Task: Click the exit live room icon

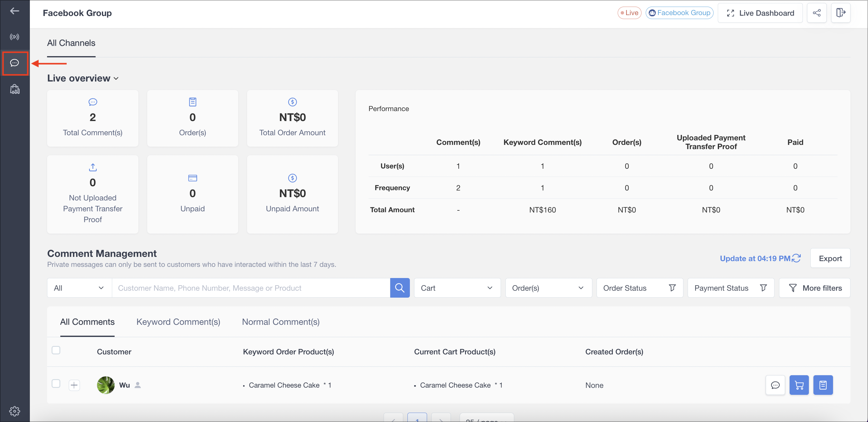Action: [841, 13]
